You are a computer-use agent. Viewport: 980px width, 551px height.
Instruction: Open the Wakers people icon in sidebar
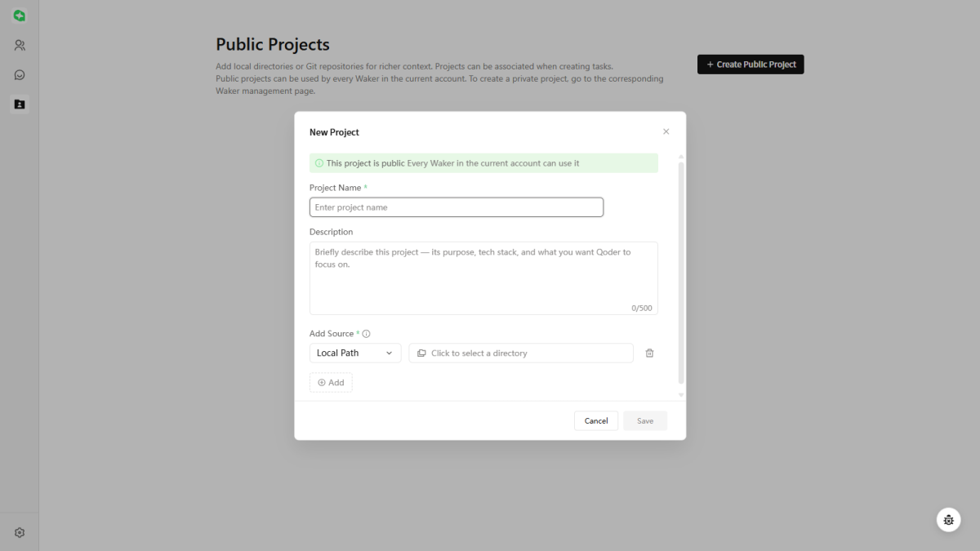pyautogui.click(x=20, y=46)
